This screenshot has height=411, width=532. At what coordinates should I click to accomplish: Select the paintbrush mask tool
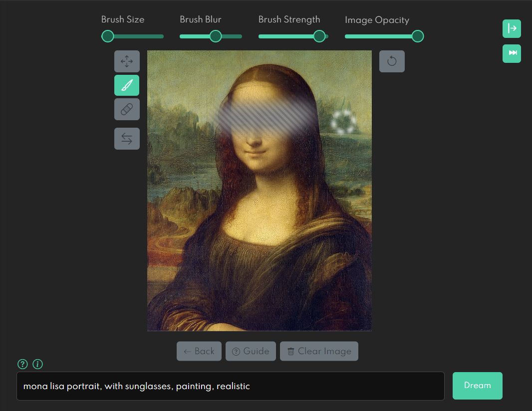click(x=127, y=85)
